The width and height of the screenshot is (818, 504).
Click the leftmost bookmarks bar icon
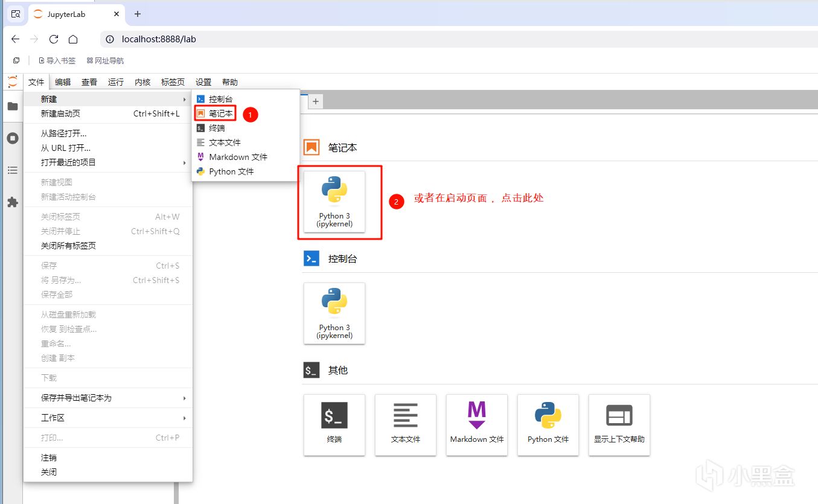(x=16, y=60)
